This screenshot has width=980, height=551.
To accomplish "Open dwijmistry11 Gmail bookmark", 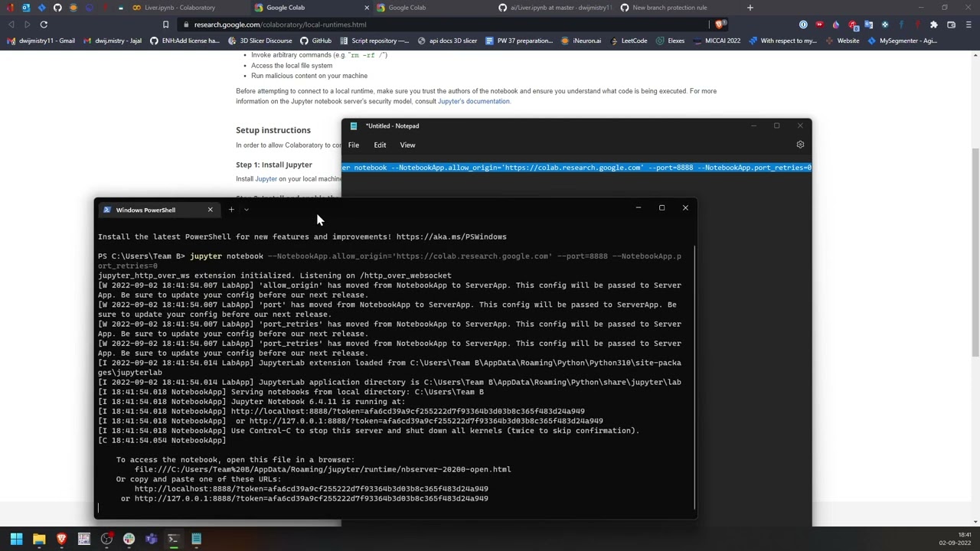I will tap(41, 41).
